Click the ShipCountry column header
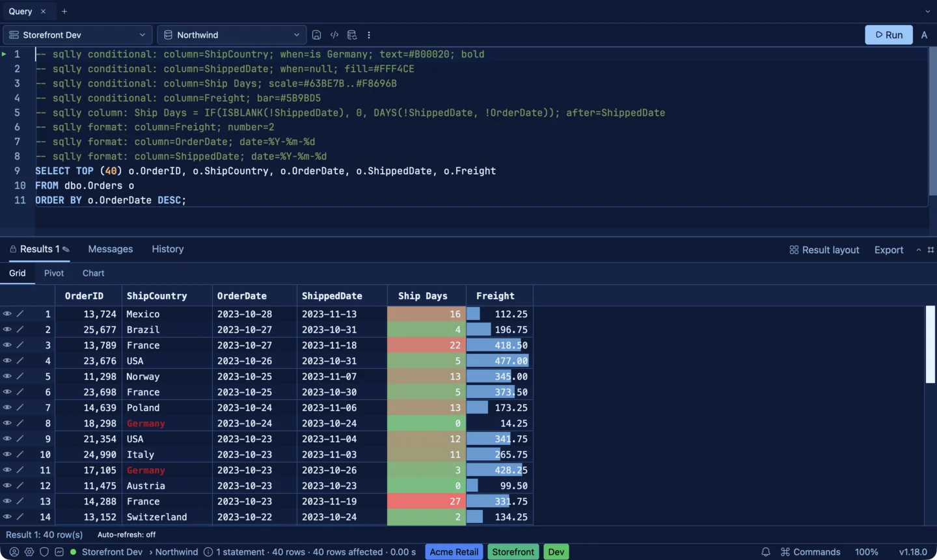Viewport: 937px width, 560px height. (x=167, y=295)
